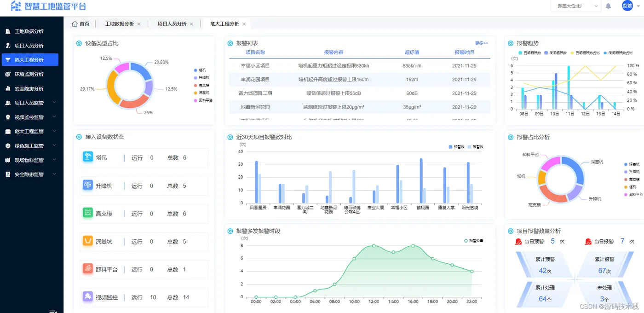The width and height of the screenshot is (644, 313).
Task: Switch to the 项目人员分析 tab
Action: coord(172,23)
